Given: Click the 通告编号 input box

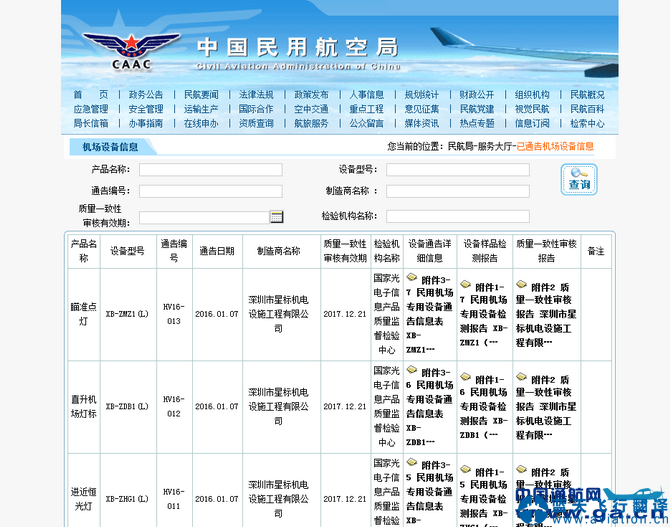Looking at the screenshot, I should [210, 191].
